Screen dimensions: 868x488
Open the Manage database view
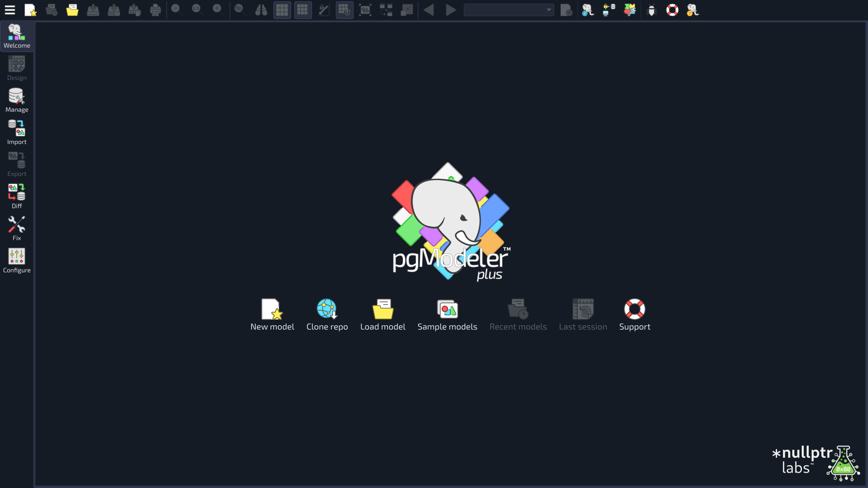[x=17, y=100]
